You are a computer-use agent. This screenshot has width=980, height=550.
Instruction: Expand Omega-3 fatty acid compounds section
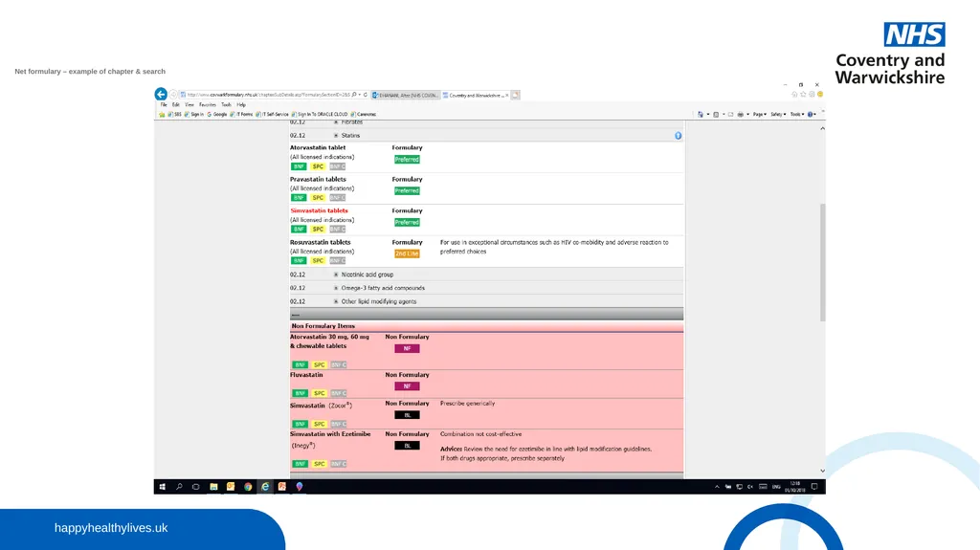[x=486, y=288]
